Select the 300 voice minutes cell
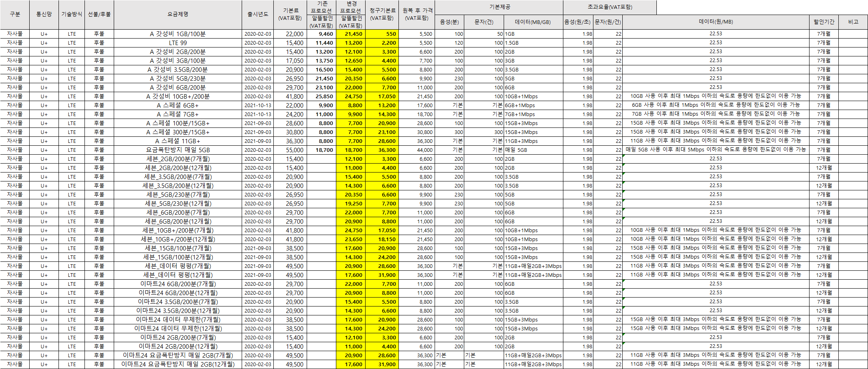Image resolution: width=868 pixels, height=369 pixels. (x=449, y=132)
